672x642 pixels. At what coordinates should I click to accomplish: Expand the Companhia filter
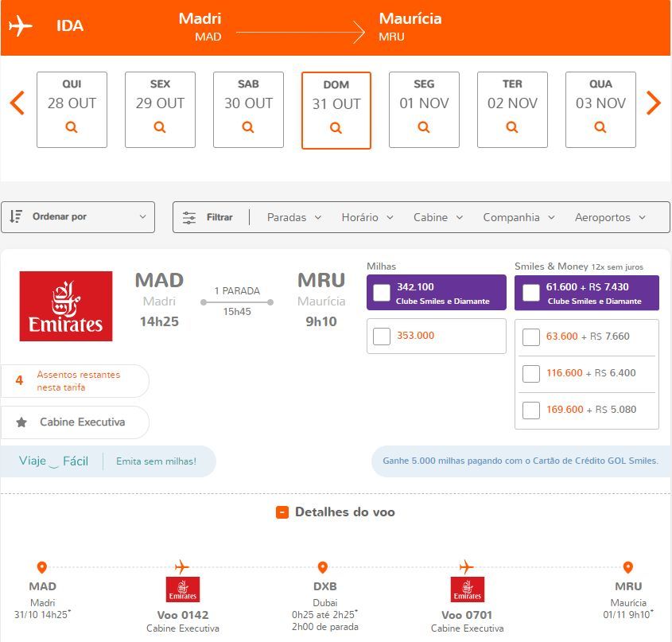coord(519,217)
